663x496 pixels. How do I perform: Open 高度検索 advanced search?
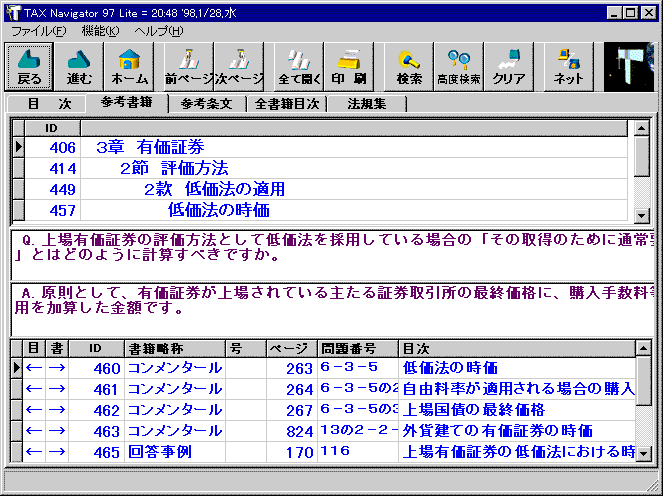pyautogui.click(x=459, y=66)
